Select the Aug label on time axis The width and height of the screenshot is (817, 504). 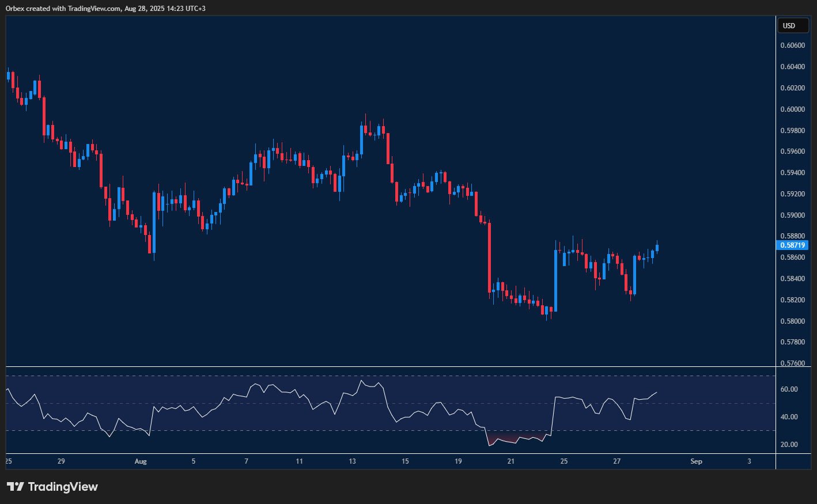coord(141,461)
